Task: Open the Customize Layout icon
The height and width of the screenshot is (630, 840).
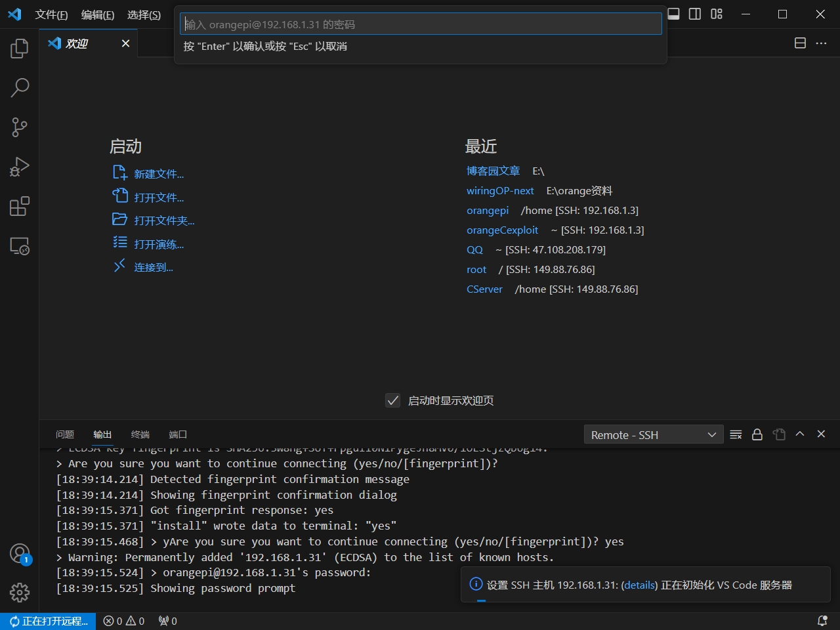Action: click(717, 14)
